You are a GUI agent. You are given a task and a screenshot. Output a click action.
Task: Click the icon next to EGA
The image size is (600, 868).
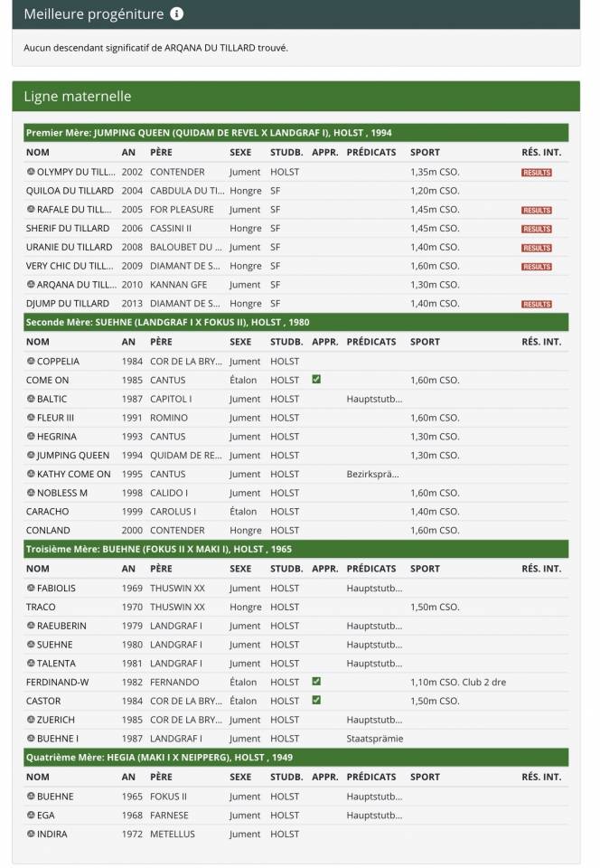coord(31,815)
